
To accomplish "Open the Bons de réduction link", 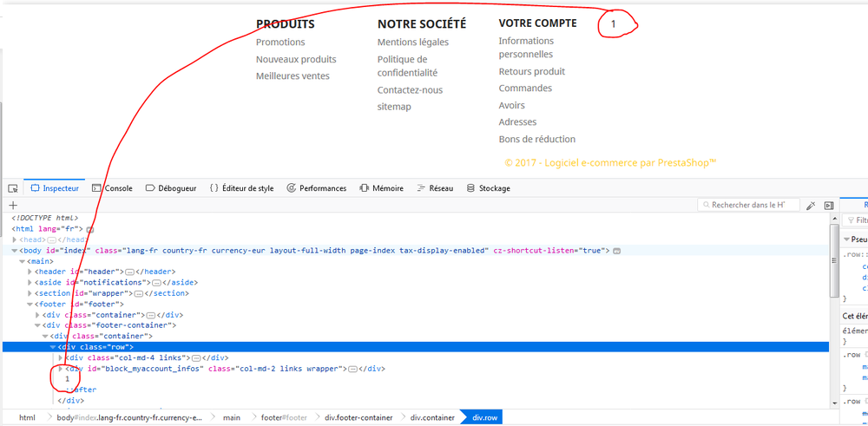I will [x=537, y=139].
